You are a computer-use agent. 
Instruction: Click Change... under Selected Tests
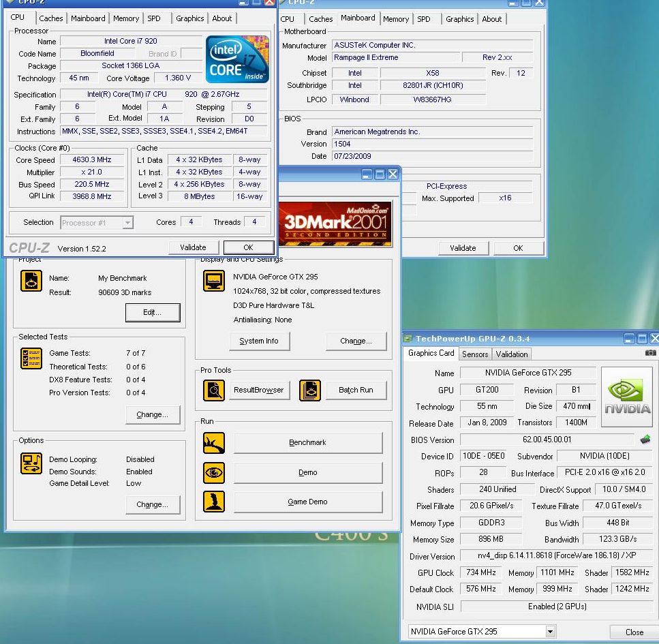(153, 414)
